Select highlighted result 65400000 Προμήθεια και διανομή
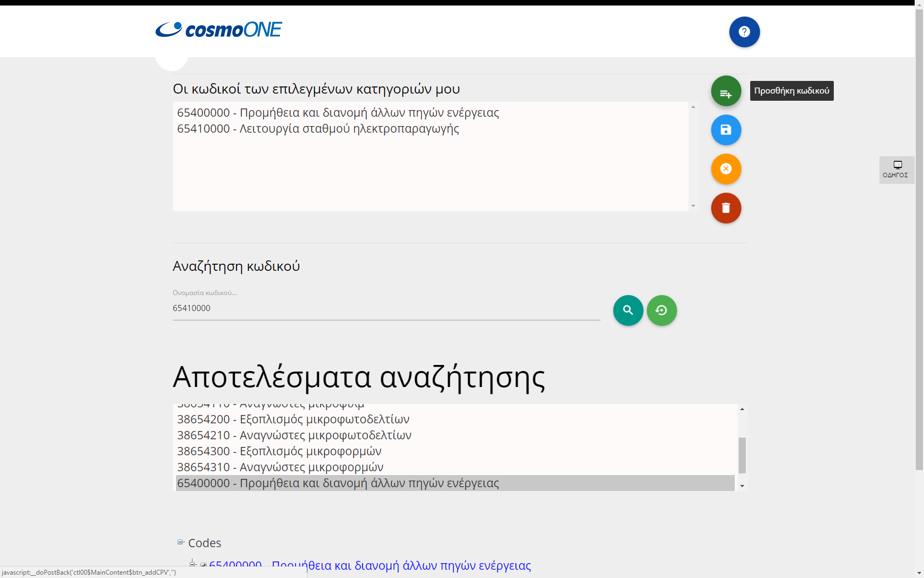Screen dimensions: 924x578 (x=455, y=483)
